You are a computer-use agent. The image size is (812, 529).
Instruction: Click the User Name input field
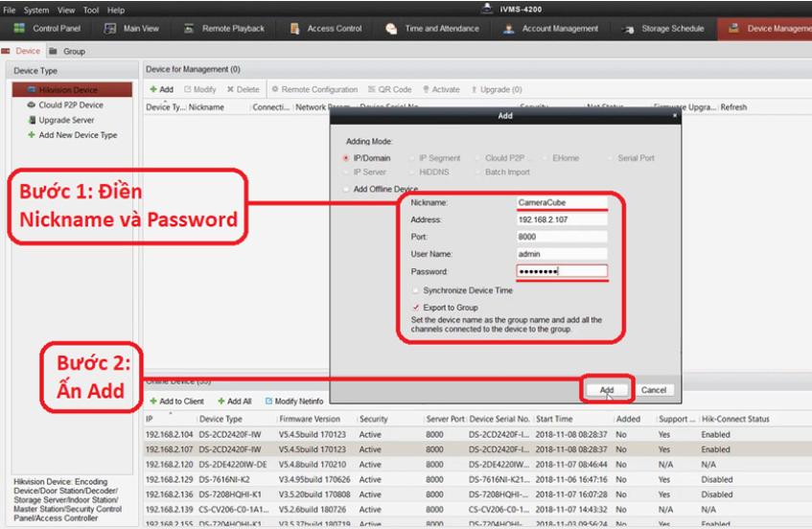click(562, 254)
